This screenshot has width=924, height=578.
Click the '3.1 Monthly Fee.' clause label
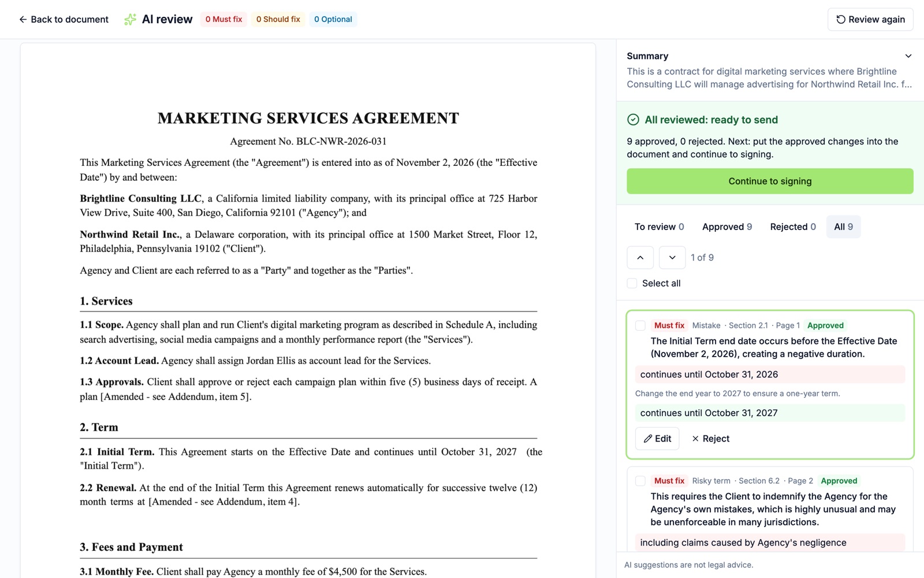coord(117,572)
